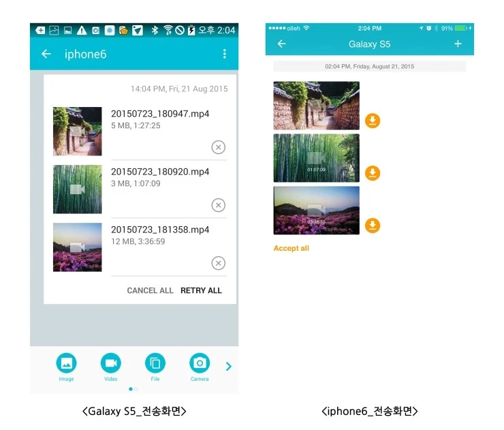Viewport: 504px width, 430px height.
Task: Tap RETRY ALL button
Action: tap(201, 290)
